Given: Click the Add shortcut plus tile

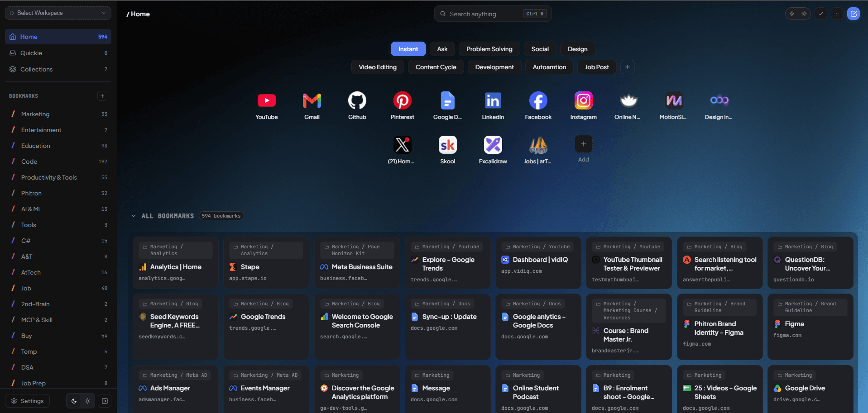Looking at the screenshot, I should 584,144.
